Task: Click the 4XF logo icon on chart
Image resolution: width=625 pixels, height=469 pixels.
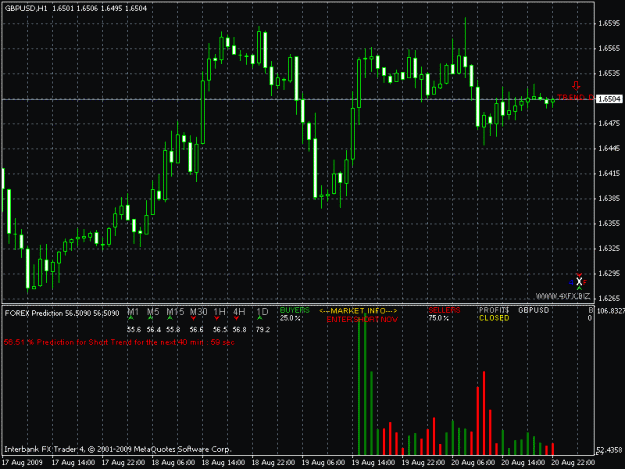Action: (x=578, y=282)
